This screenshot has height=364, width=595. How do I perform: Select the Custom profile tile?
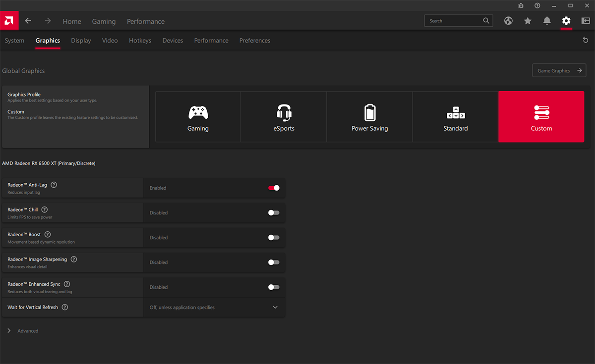541,117
